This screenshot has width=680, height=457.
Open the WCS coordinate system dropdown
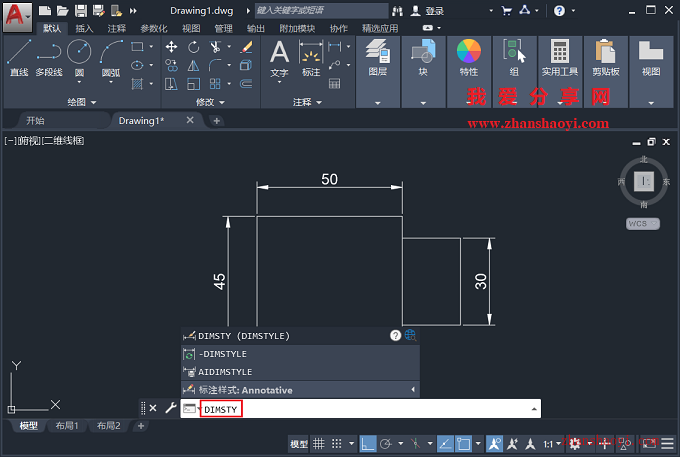coord(643,224)
